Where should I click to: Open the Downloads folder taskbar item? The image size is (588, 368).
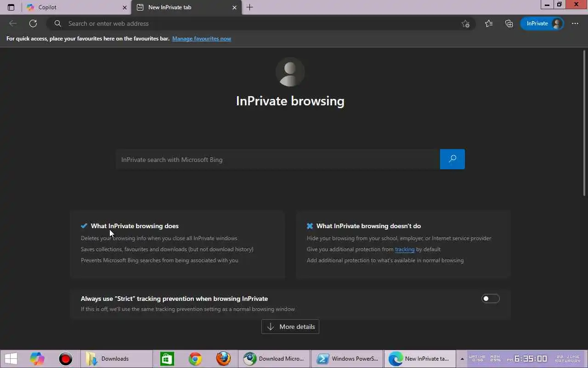tap(117, 359)
